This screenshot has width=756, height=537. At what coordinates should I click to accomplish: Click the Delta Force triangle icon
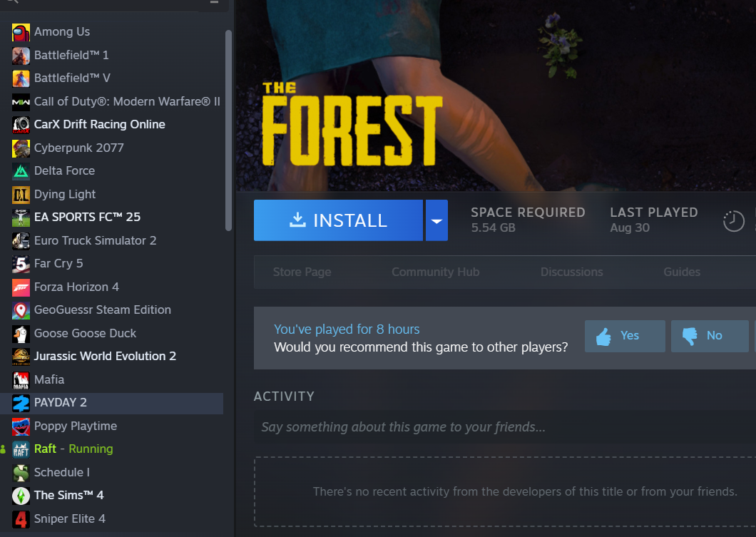pos(21,172)
